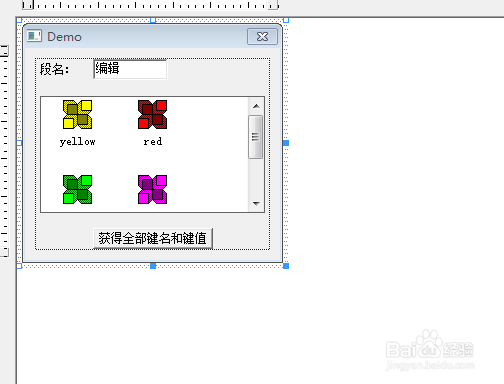
Task: Click the list view scroll down arrow
Action: point(256,203)
